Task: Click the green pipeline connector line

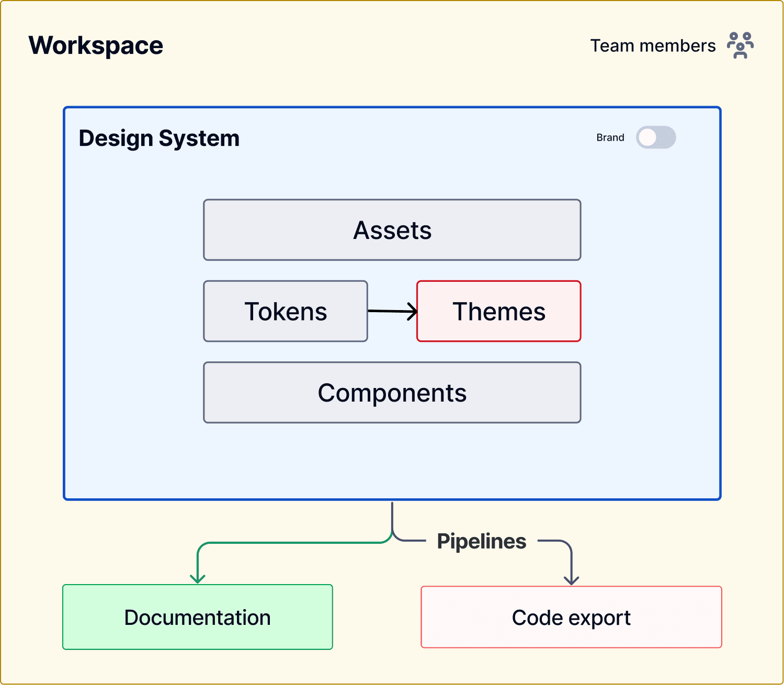Action: [293, 543]
